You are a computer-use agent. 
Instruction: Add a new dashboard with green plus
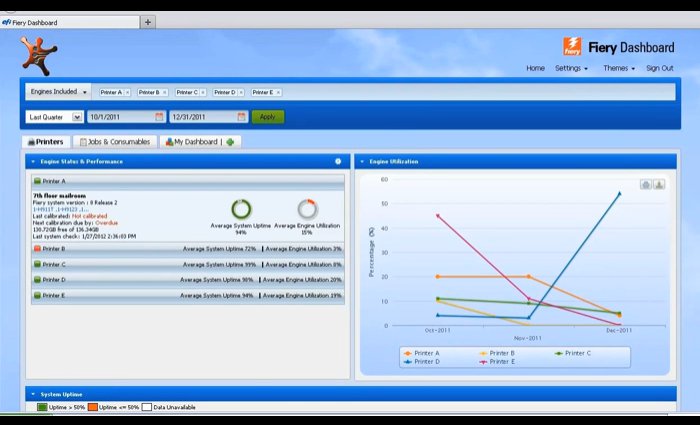(x=230, y=142)
